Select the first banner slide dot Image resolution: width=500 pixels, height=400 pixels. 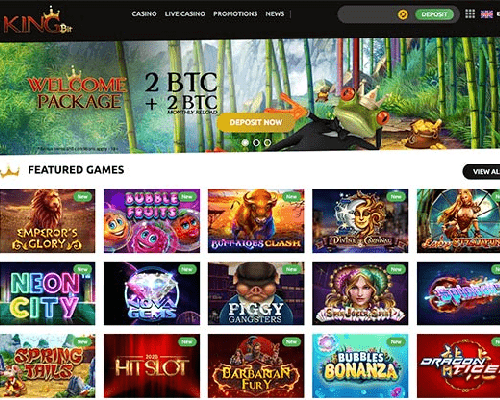point(245,143)
